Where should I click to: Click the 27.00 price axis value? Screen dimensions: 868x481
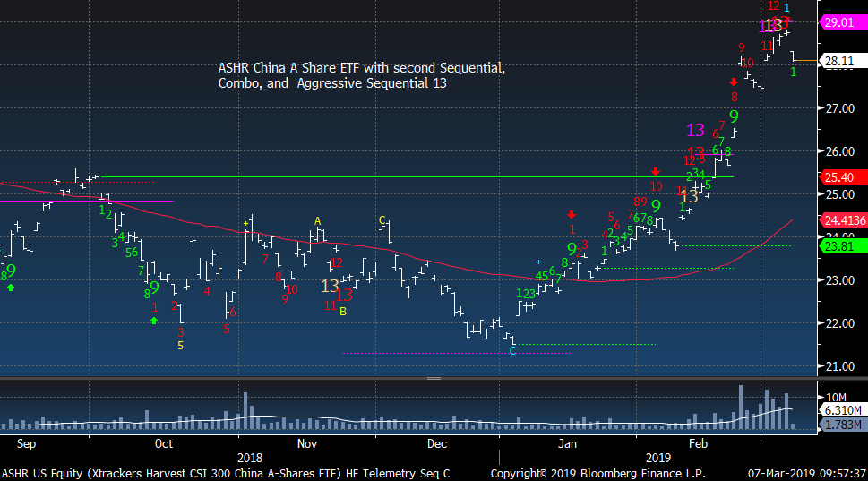[840, 108]
